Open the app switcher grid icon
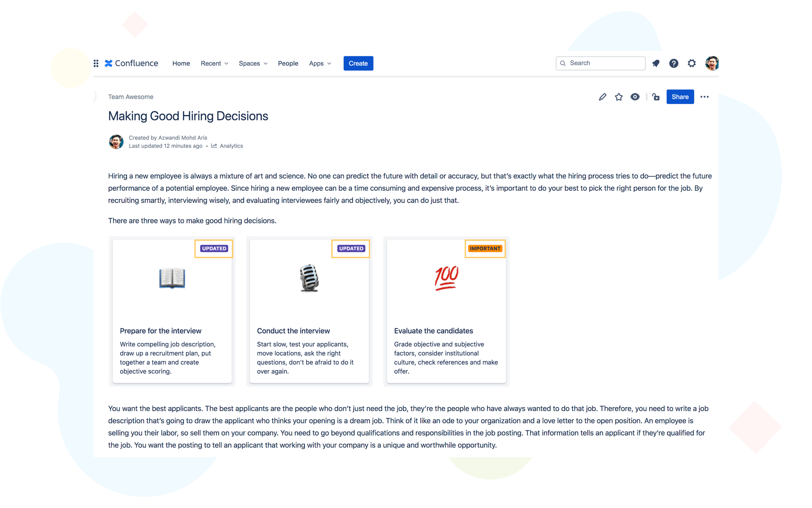Screen dimensions: 812x508 point(96,63)
